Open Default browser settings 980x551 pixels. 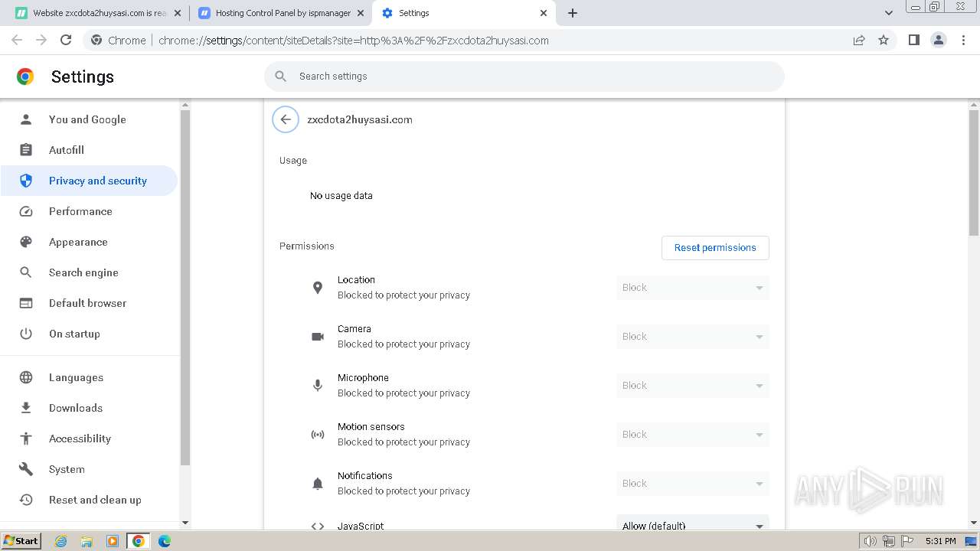(x=89, y=303)
